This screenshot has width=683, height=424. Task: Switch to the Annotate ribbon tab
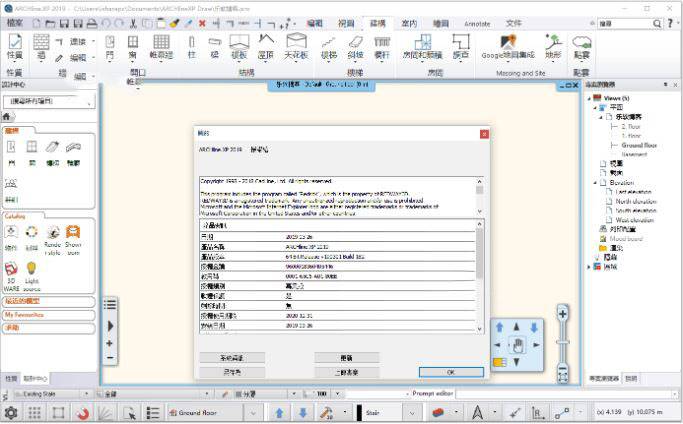[477, 24]
